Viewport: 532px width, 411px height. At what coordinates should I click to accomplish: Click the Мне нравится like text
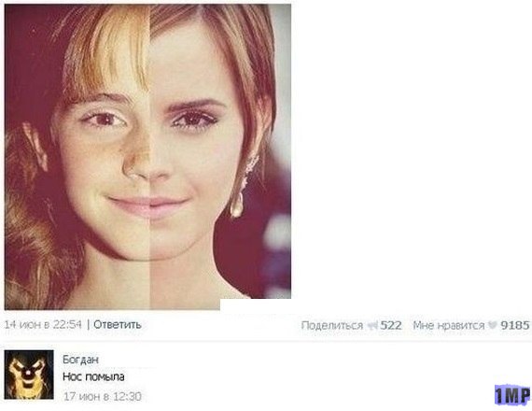(449, 325)
